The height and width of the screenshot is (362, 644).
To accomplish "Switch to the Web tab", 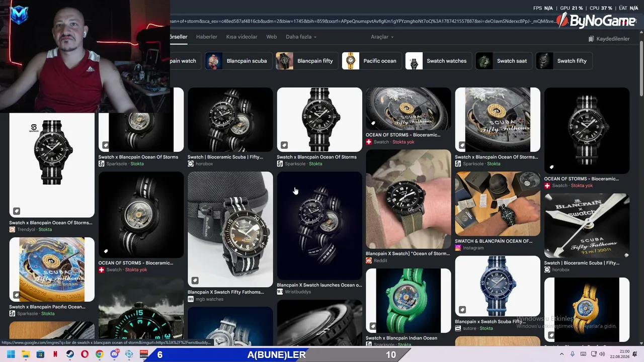I will 272,37.
